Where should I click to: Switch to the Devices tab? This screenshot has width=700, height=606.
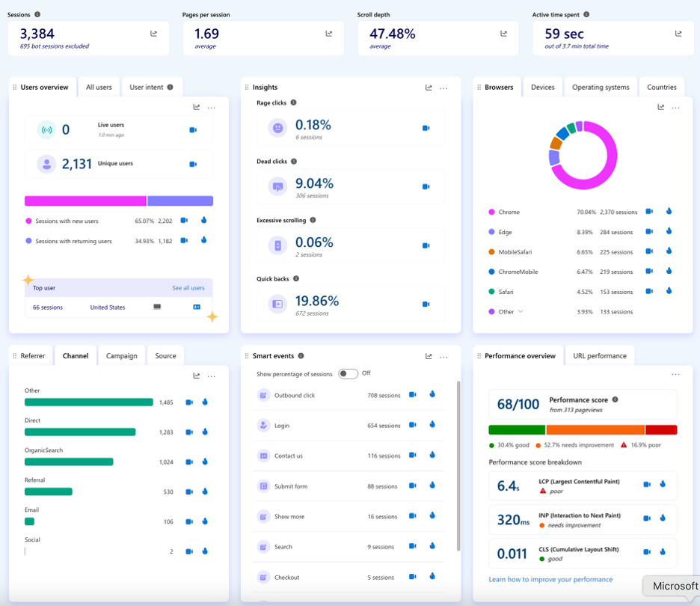coord(542,88)
